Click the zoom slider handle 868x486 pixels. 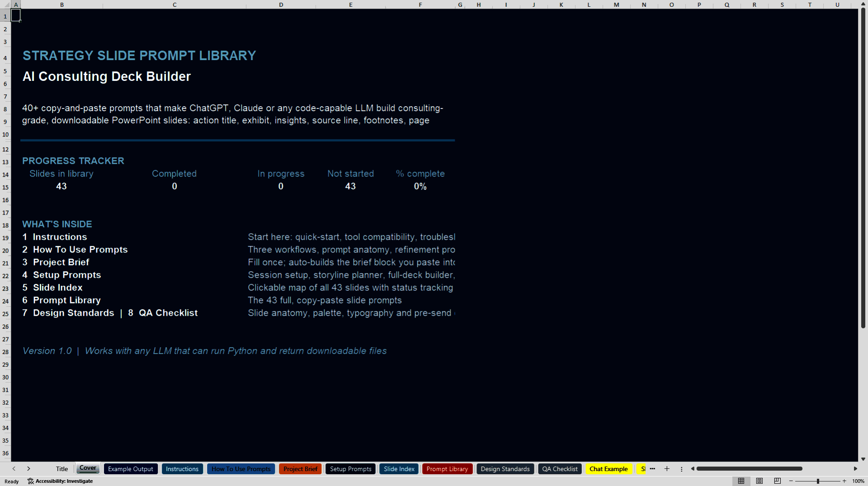tap(818, 481)
